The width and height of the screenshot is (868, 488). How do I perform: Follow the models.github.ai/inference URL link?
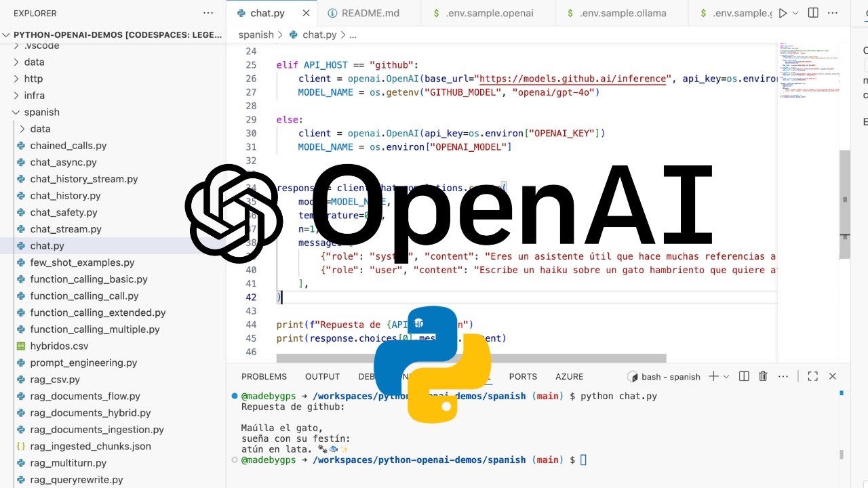pyautogui.click(x=572, y=79)
